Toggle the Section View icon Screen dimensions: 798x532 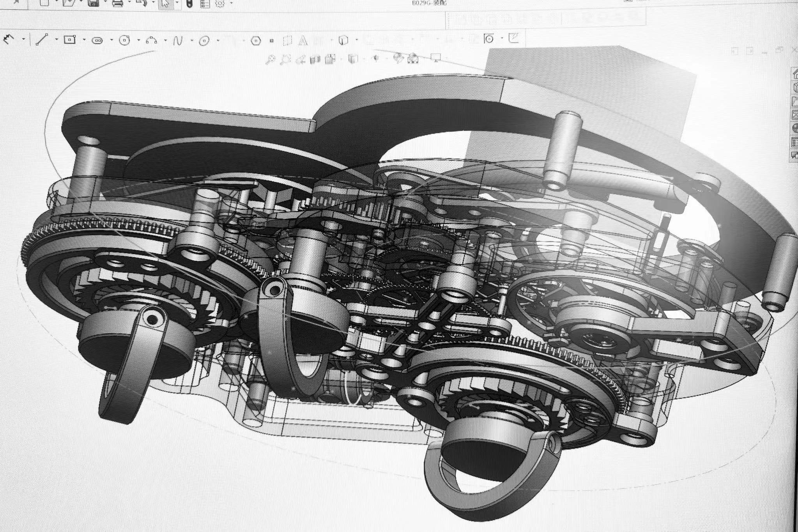point(315,59)
